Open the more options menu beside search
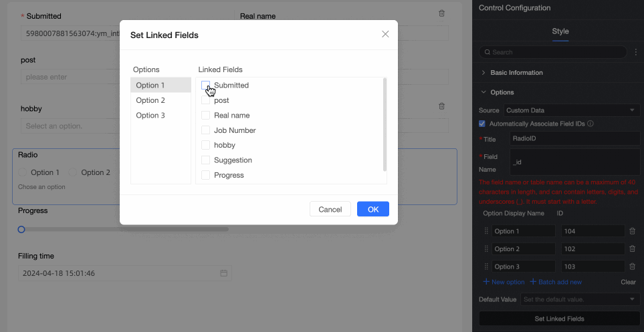This screenshot has height=332, width=644. 635,52
